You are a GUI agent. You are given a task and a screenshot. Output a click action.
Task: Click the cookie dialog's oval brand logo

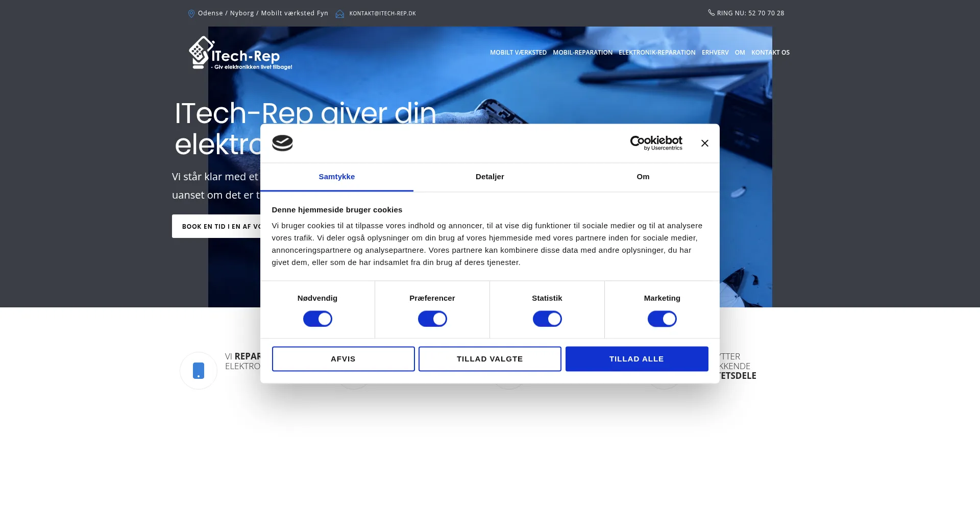click(x=282, y=143)
